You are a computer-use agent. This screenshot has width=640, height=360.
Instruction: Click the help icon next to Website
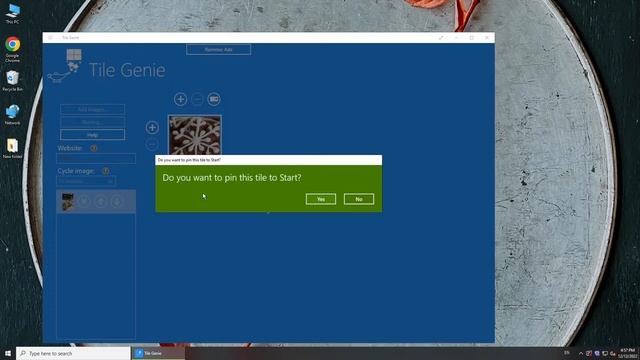[x=94, y=148]
